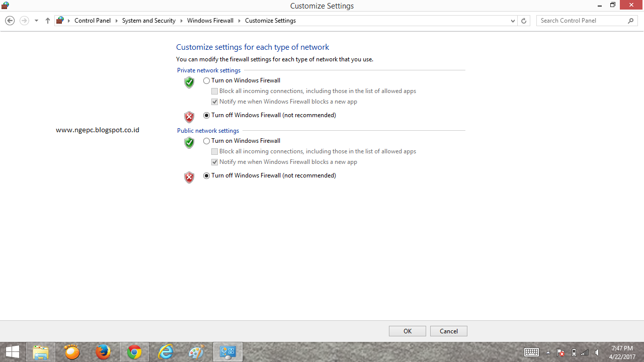This screenshot has width=644, height=362.
Task: Click the red shield icon in Public network settings
Action: click(x=189, y=177)
